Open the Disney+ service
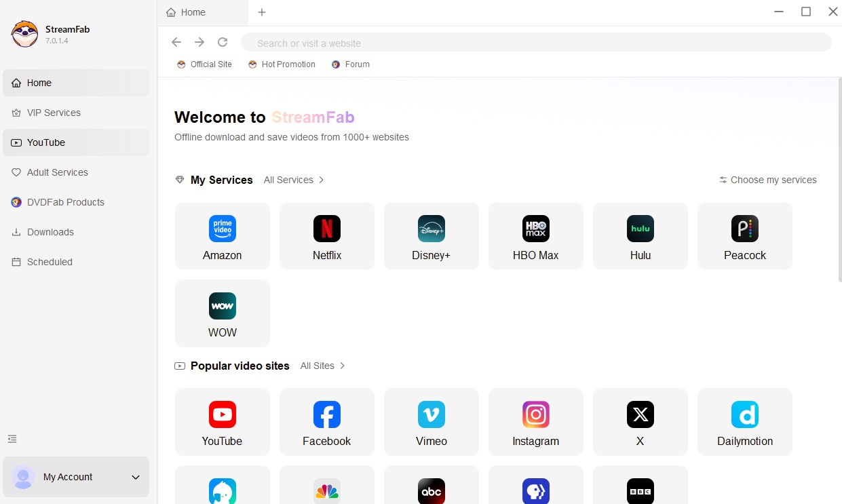This screenshot has height=504, width=842. coord(431,235)
